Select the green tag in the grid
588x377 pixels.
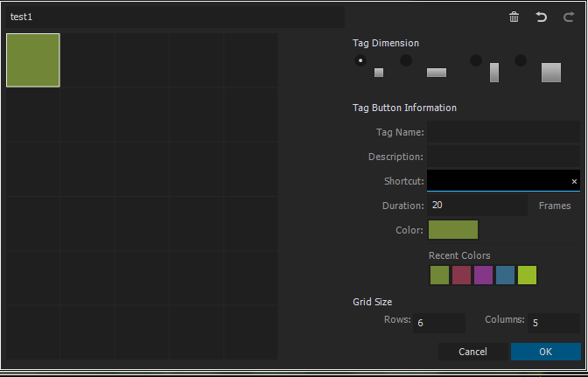click(x=33, y=60)
